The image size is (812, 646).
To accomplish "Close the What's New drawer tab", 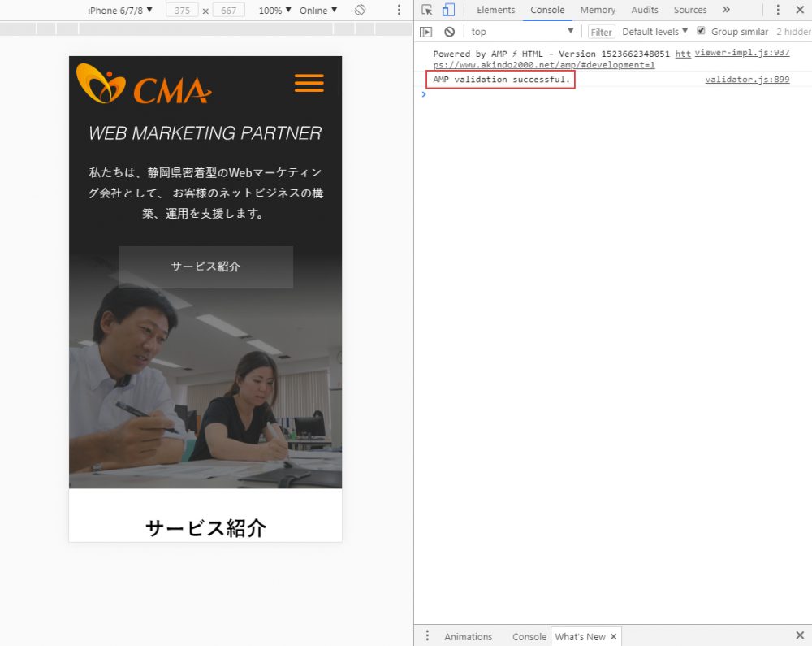I will (614, 636).
